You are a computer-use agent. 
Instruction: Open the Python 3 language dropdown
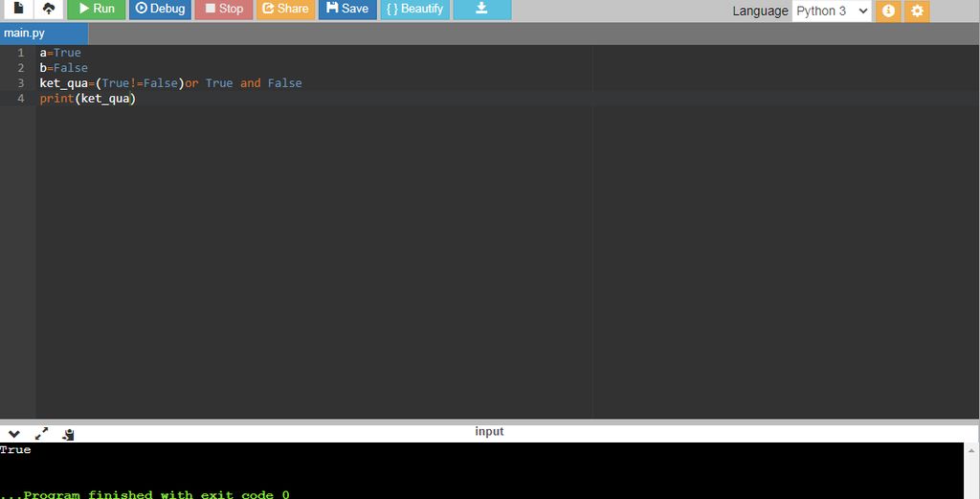(x=832, y=11)
